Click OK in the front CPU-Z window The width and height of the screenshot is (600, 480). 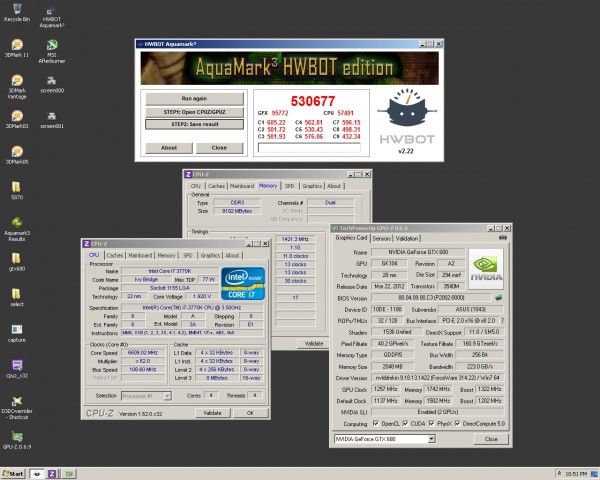coord(251,413)
